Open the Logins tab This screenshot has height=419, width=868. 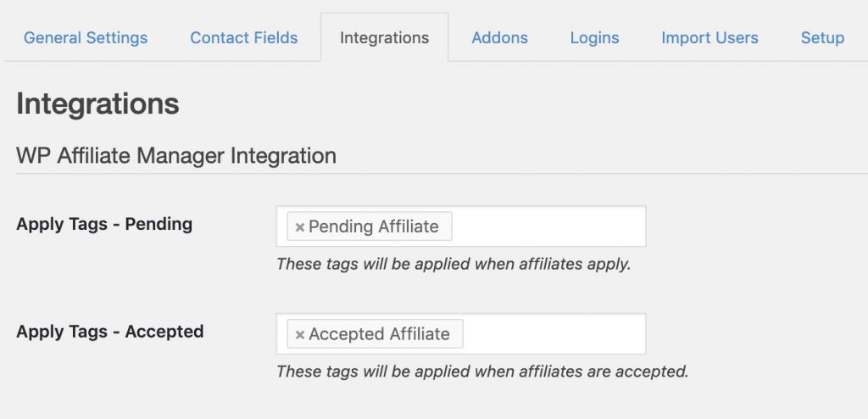click(594, 38)
